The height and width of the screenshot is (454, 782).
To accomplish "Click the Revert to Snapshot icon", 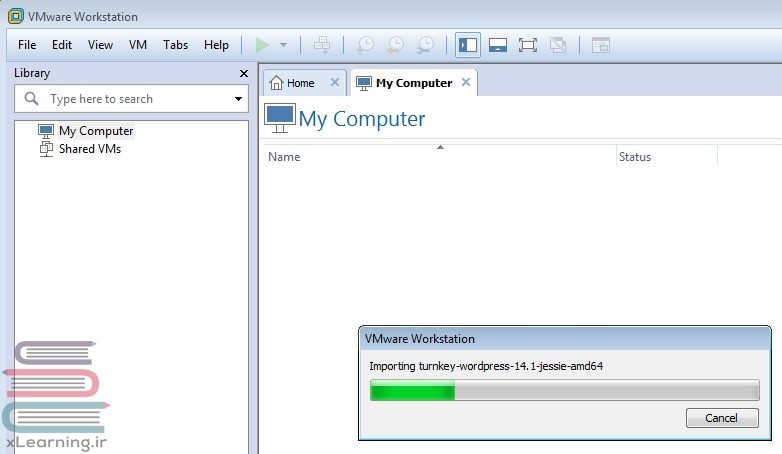I will (395, 45).
